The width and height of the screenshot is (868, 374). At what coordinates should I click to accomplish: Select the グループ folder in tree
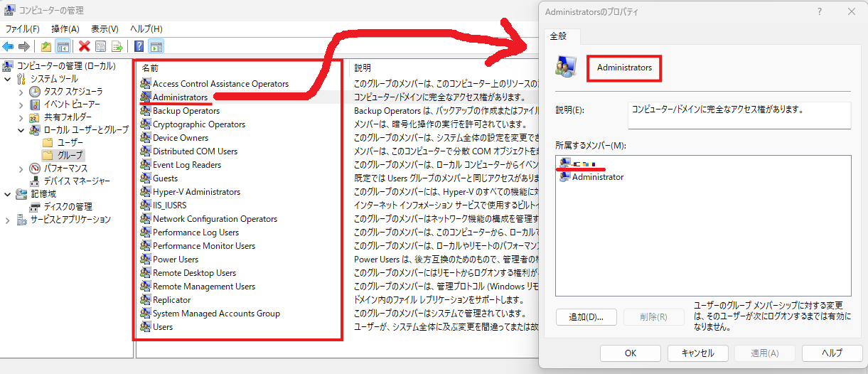(70, 155)
